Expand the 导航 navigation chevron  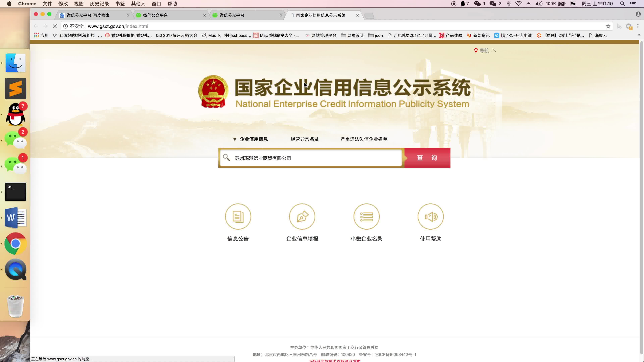pos(494,50)
